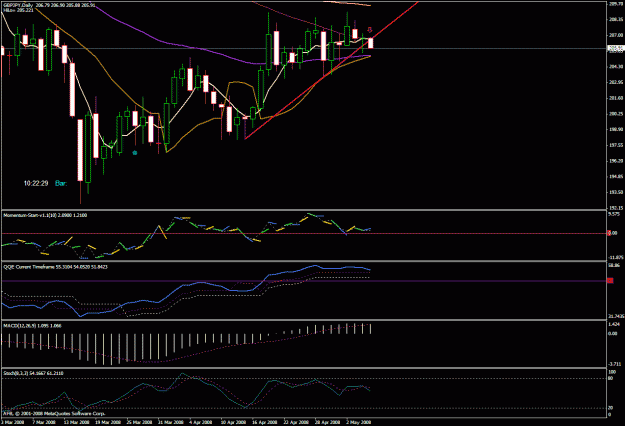This screenshot has height=426, width=625.
Task: Click the 100 level on the Stochastic scale
Action: [x=612, y=372]
